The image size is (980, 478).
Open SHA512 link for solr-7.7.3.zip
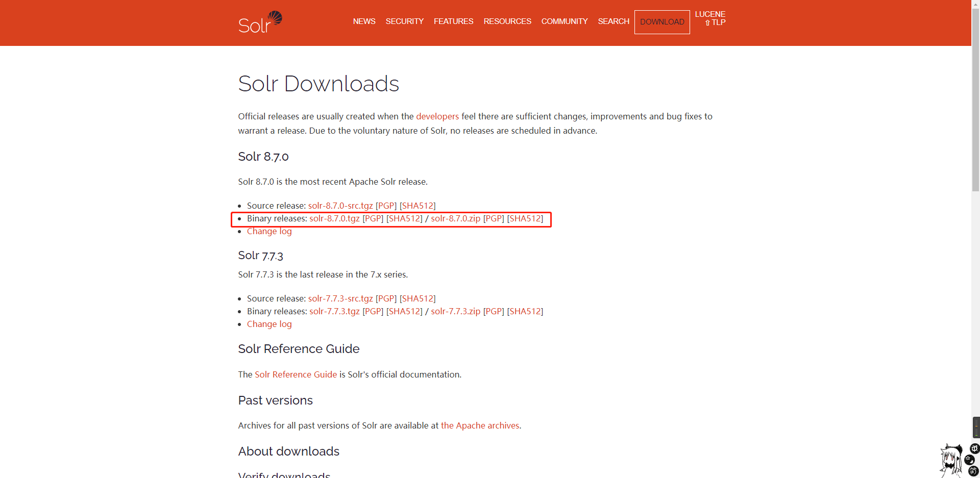[x=525, y=311]
